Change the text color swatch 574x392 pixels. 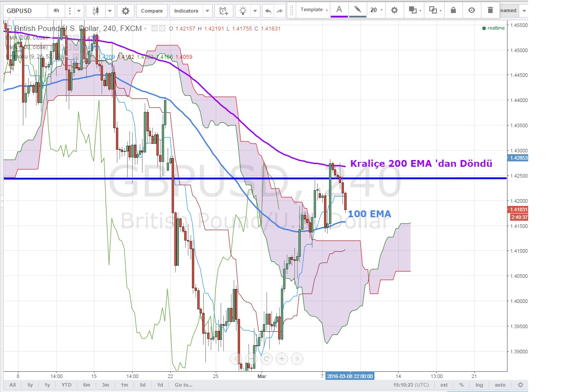click(x=339, y=10)
